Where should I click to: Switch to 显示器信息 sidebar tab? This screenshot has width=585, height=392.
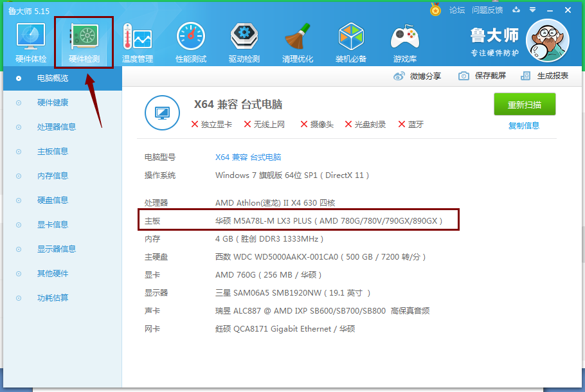[63, 249]
